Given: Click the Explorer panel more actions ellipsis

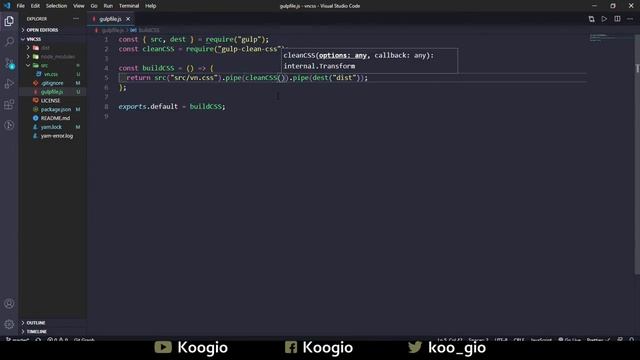Looking at the screenshot, I should coord(76,19).
